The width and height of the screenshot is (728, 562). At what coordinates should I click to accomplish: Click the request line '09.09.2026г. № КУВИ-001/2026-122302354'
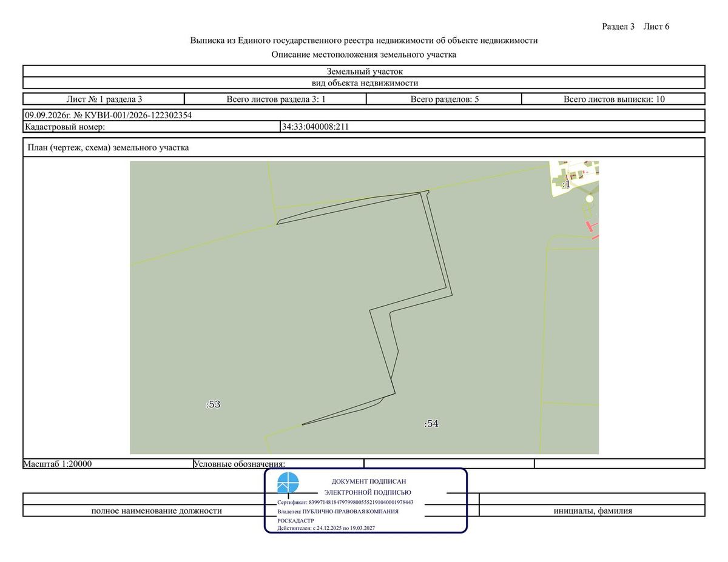coord(109,115)
